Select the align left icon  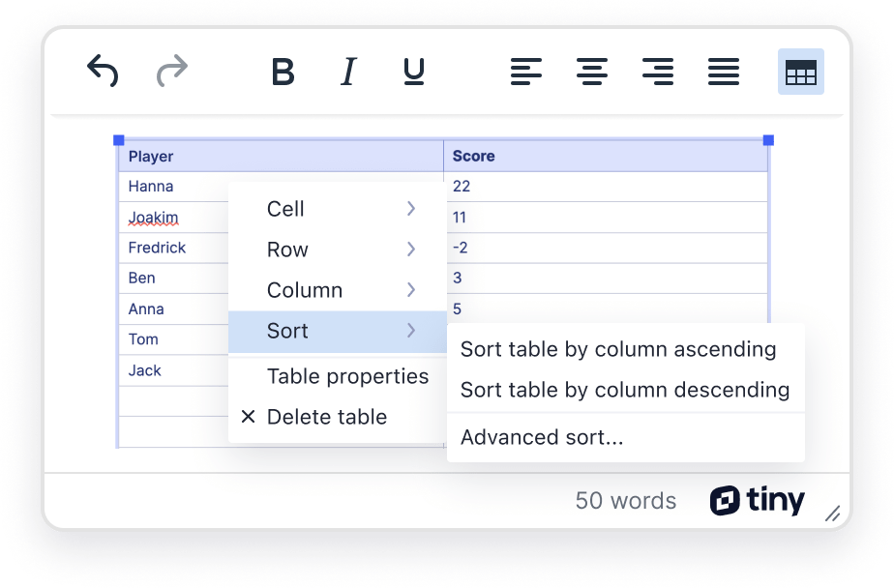[x=526, y=72]
